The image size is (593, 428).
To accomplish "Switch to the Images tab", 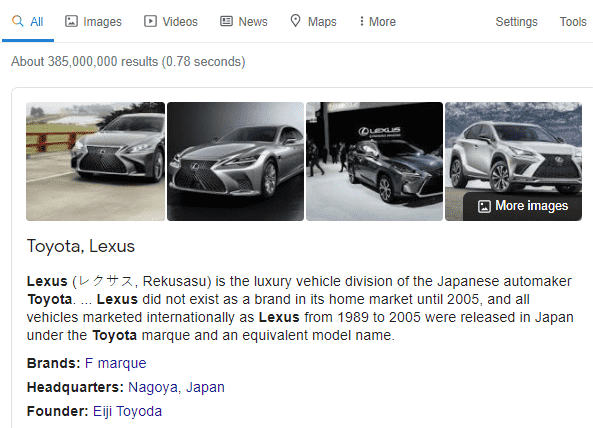I will pyautogui.click(x=93, y=22).
